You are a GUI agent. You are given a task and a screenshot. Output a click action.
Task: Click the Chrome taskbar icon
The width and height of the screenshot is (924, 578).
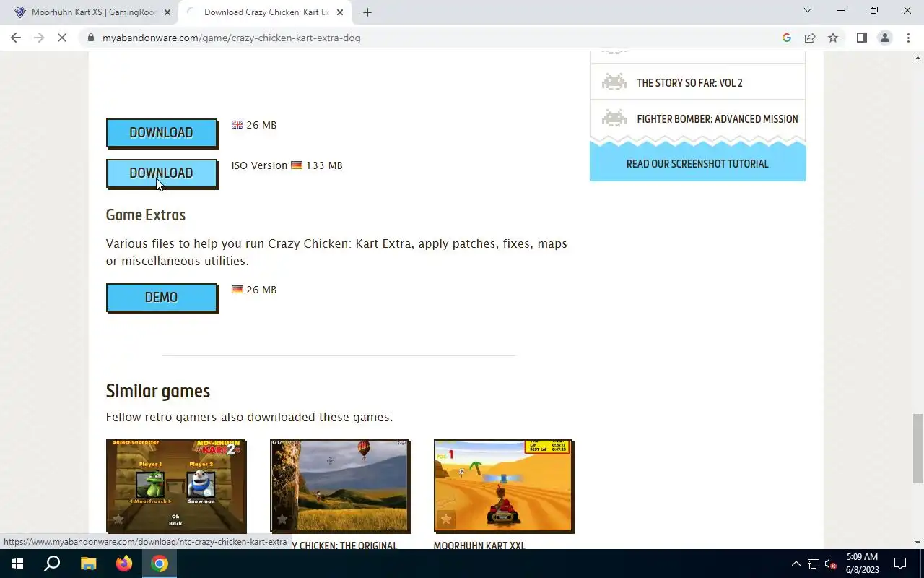[160, 564]
